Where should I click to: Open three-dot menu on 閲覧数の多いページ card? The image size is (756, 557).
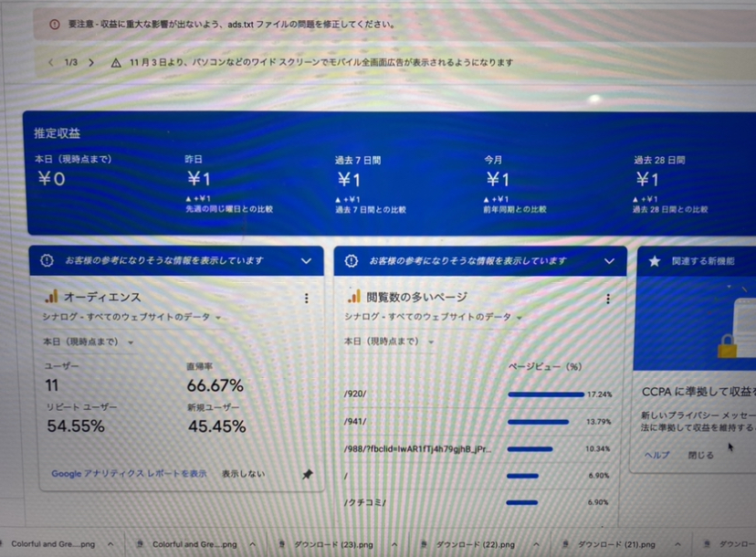609,296
